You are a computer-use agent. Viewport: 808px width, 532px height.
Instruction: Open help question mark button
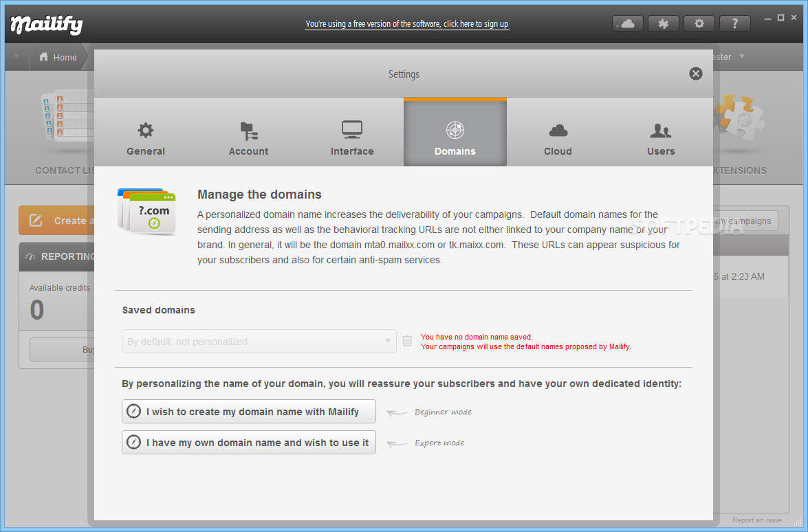pos(735,23)
